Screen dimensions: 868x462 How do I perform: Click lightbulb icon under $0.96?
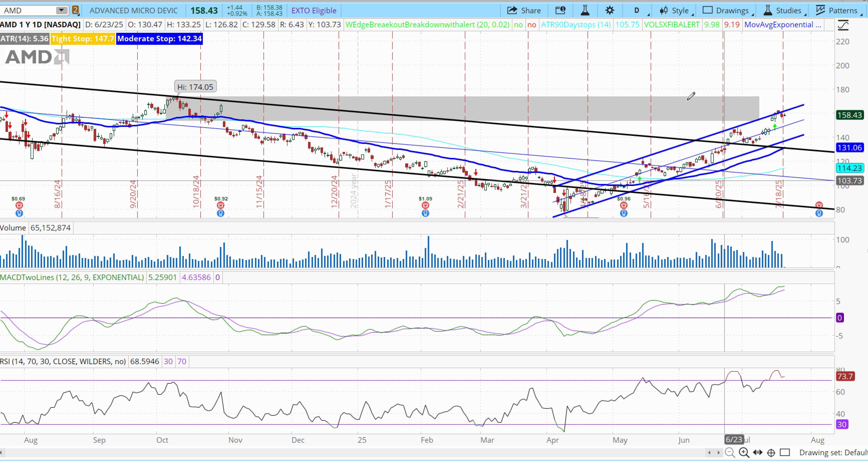coord(624,213)
